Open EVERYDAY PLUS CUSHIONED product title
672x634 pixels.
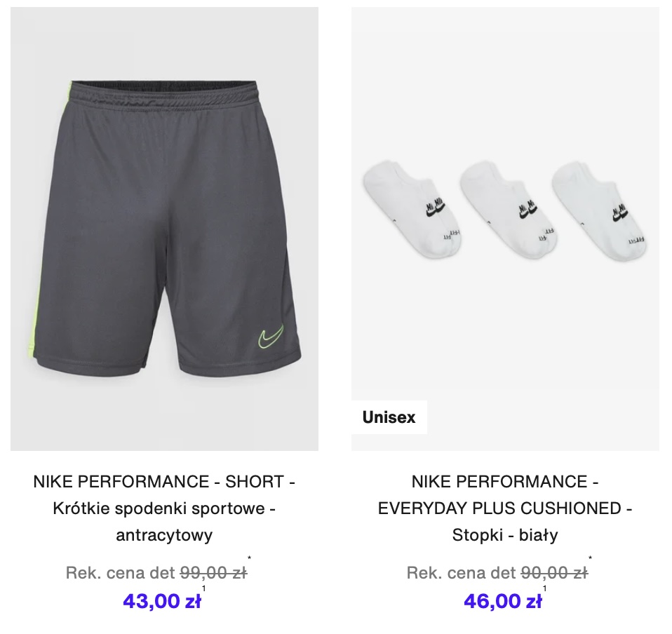pyautogui.click(x=505, y=508)
